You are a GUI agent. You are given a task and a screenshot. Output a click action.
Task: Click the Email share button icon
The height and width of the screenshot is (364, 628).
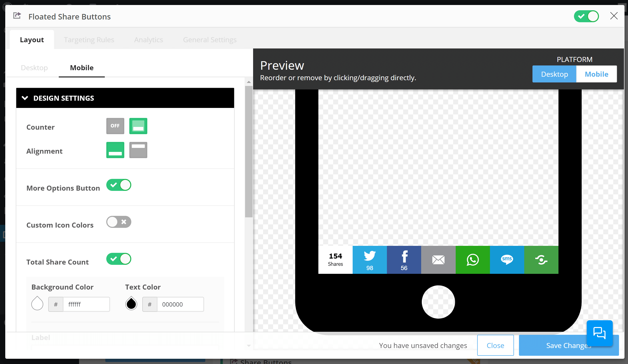(438, 260)
